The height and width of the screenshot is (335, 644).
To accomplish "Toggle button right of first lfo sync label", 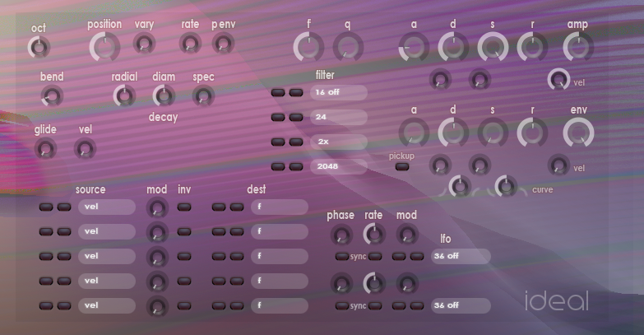I will click(374, 257).
